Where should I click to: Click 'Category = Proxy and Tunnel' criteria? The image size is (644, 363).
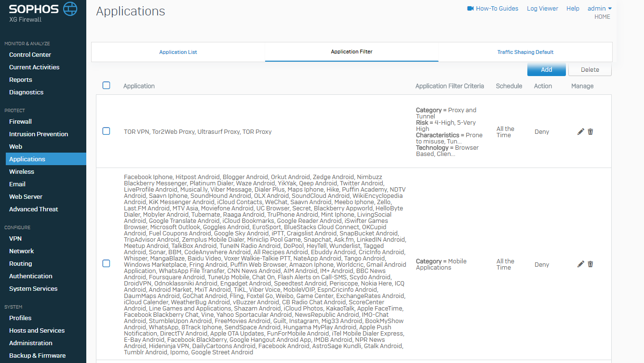click(x=446, y=113)
